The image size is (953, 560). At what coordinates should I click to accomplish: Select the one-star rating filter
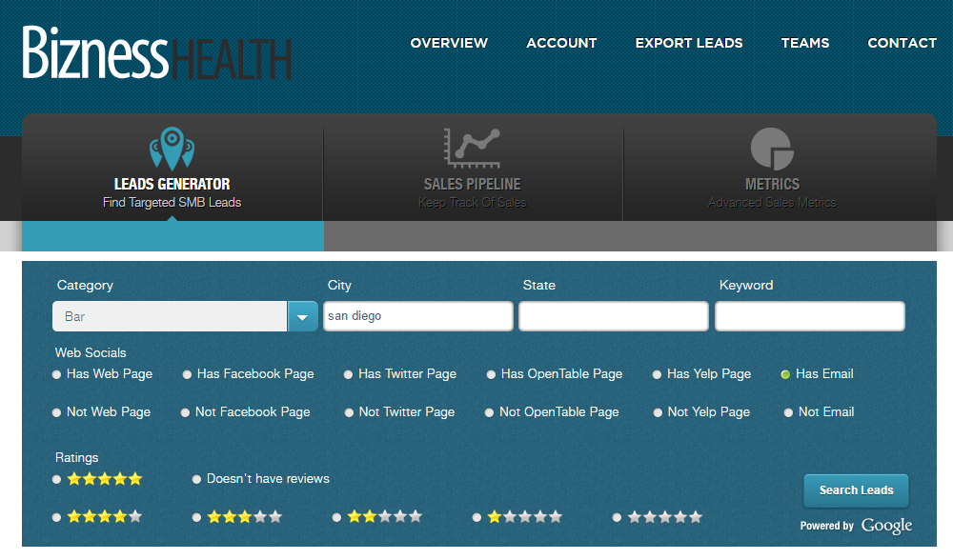pos(477,517)
